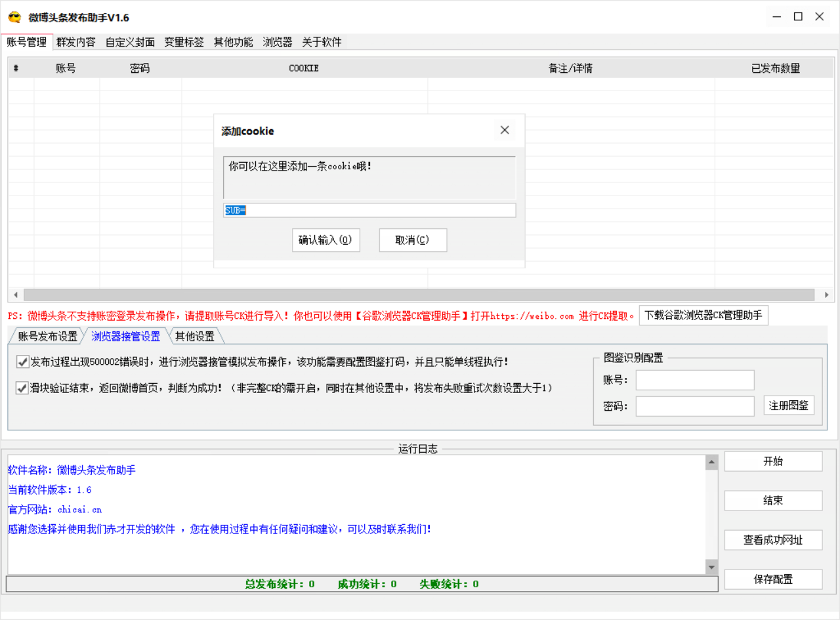Click the 当前软件版本: 1.6 log line
Image resolution: width=840 pixels, height=620 pixels.
[50, 489]
